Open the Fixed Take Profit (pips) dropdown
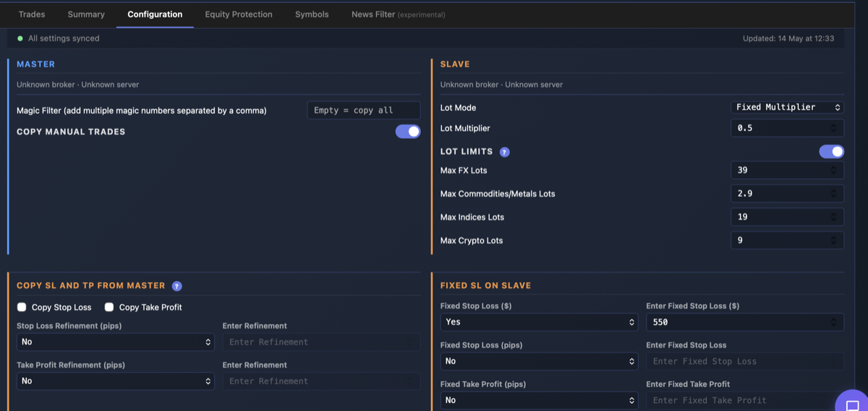868x411 pixels. click(539, 400)
